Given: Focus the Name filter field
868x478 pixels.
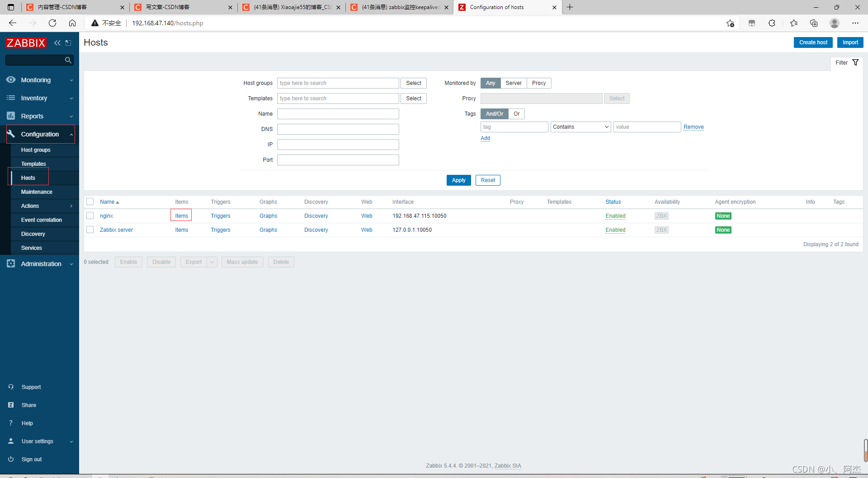Looking at the screenshot, I should [x=338, y=114].
